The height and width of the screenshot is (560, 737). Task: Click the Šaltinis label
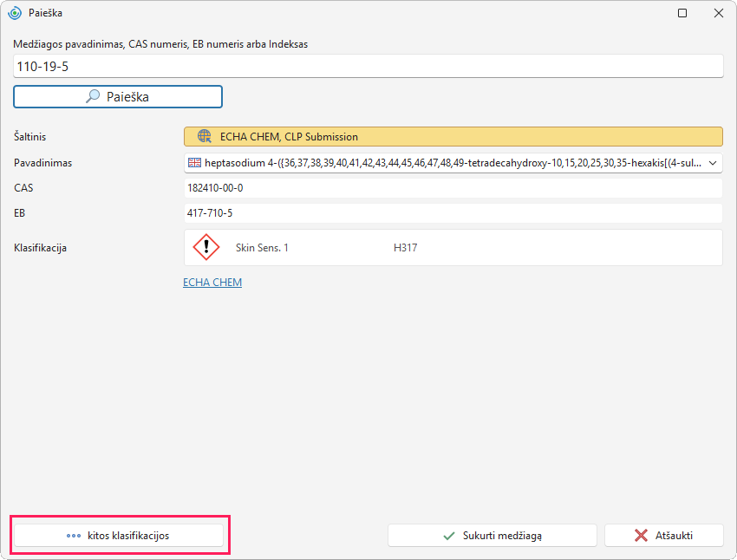[x=30, y=137]
